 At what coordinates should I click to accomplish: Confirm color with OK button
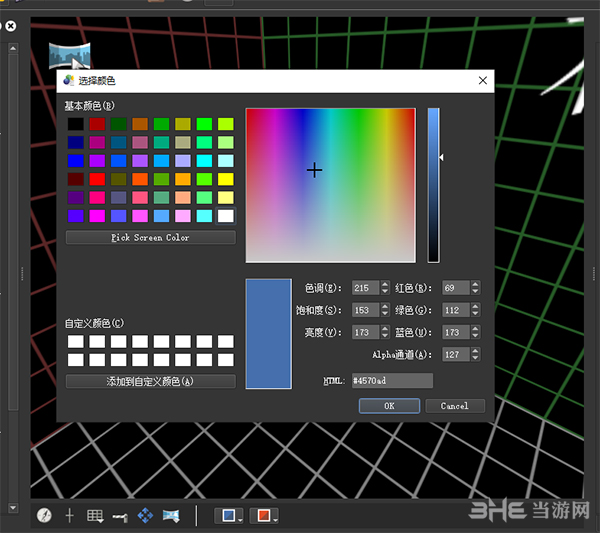pyautogui.click(x=389, y=406)
